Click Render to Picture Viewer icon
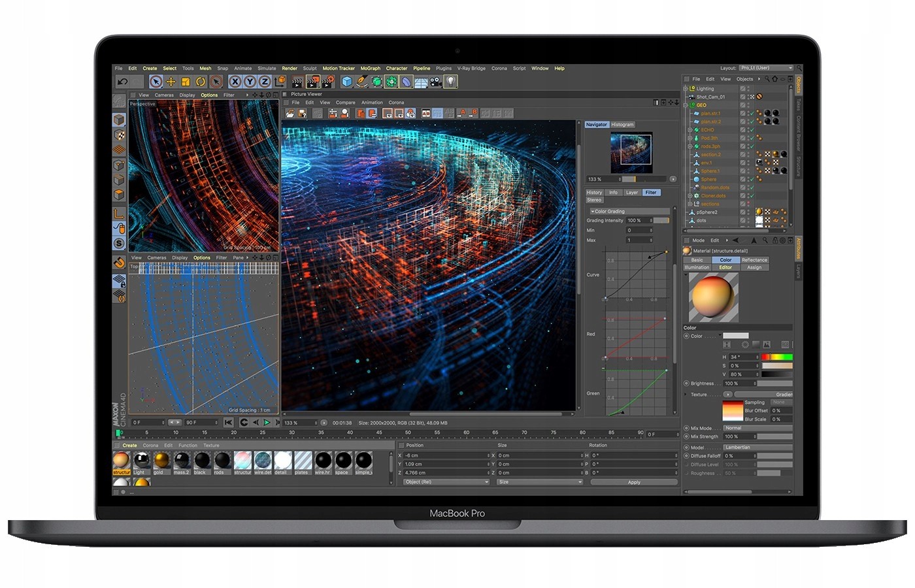915x588 pixels. pos(313,82)
